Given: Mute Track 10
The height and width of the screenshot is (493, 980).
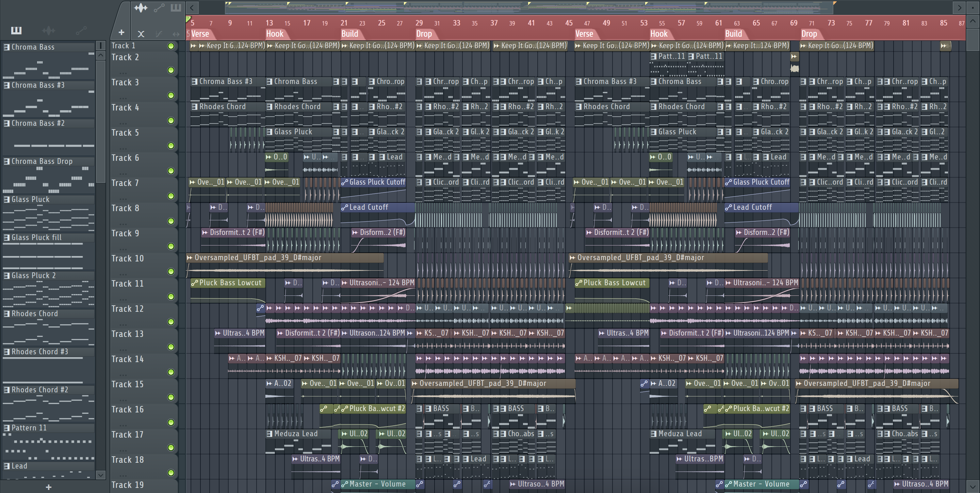Looking at the screenshot, I should click(171, 271).
